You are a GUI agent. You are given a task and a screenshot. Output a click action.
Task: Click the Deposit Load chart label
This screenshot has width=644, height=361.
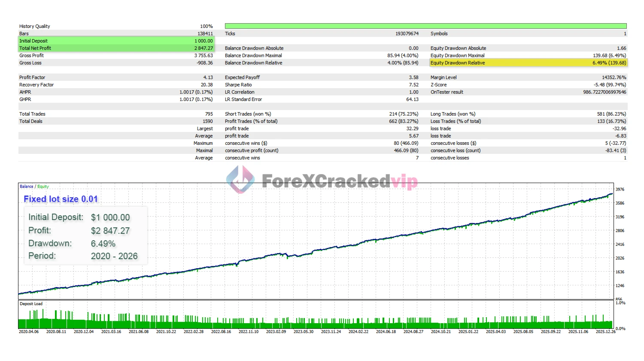pos(31,304)
